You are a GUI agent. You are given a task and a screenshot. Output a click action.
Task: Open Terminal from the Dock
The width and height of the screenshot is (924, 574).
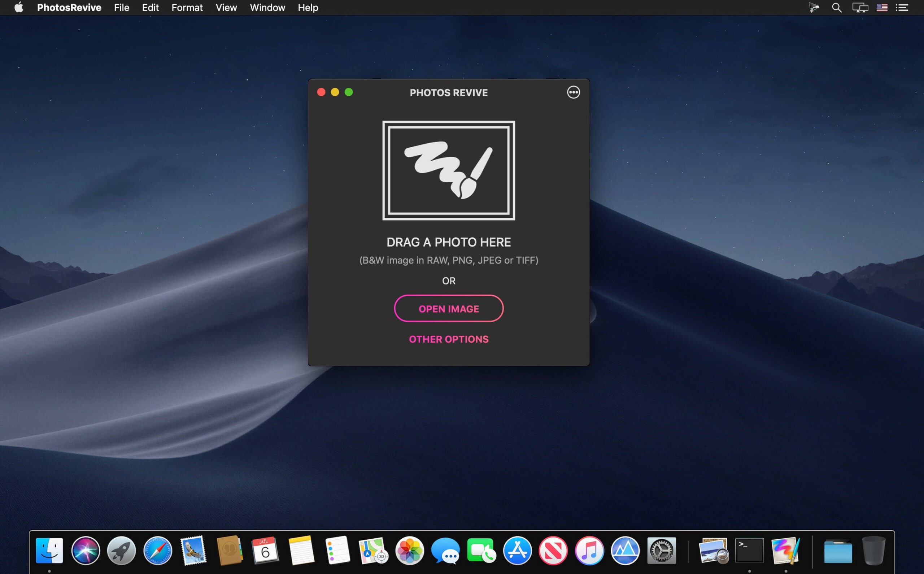coord(749,551)
